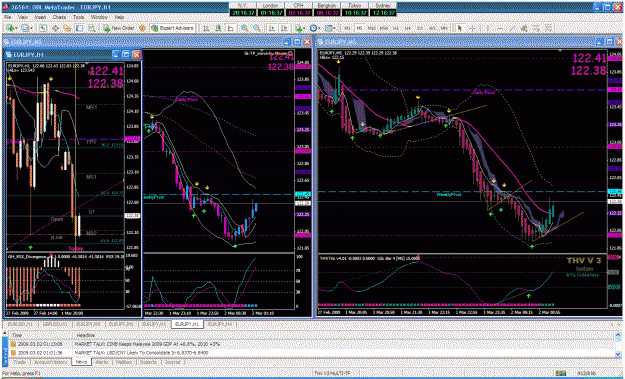Select the Vertical Line drawing tool
625x379 pixels.
487,28
